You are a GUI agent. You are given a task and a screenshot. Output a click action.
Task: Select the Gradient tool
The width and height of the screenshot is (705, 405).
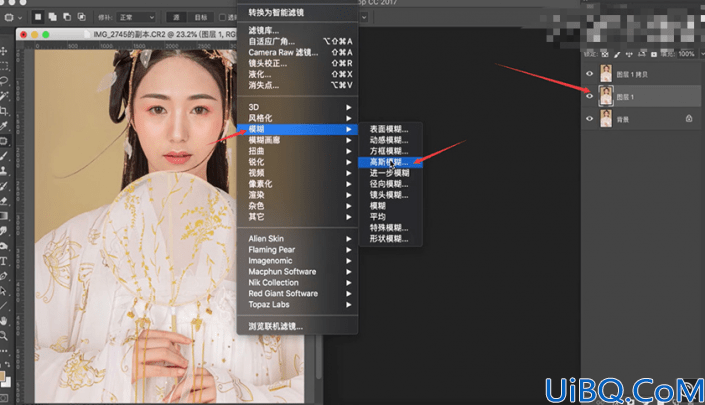[x=4, y=216]
